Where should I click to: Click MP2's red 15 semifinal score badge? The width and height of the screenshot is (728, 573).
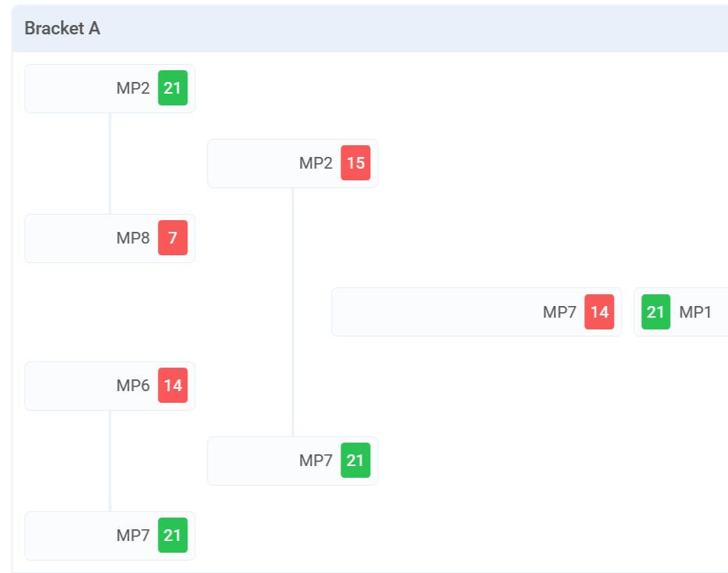tap(355, 163)
